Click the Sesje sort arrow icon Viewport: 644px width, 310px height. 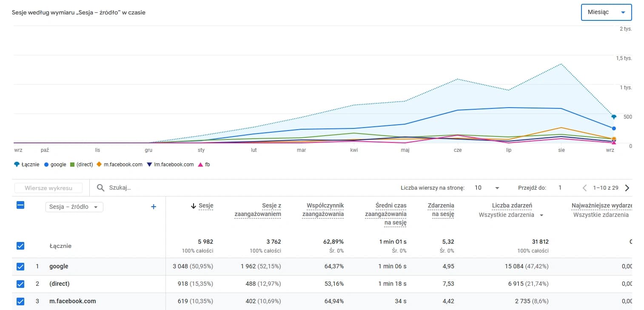click(194, 206)
